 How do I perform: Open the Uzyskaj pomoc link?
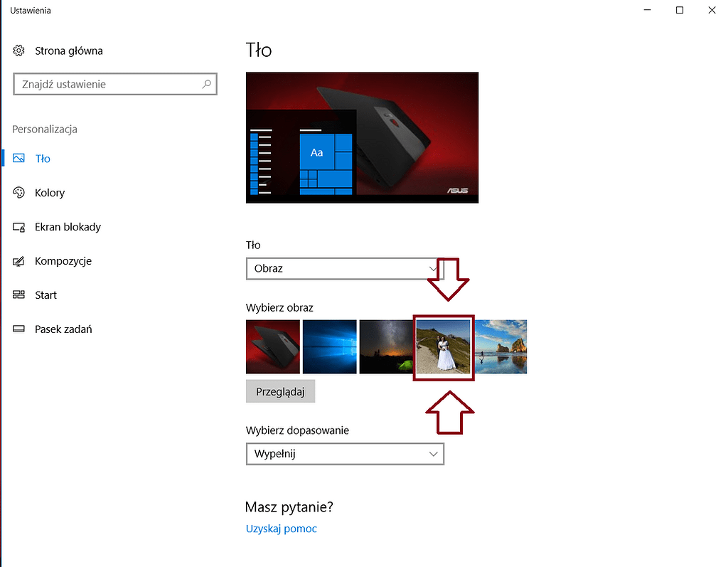click(281, 529)
